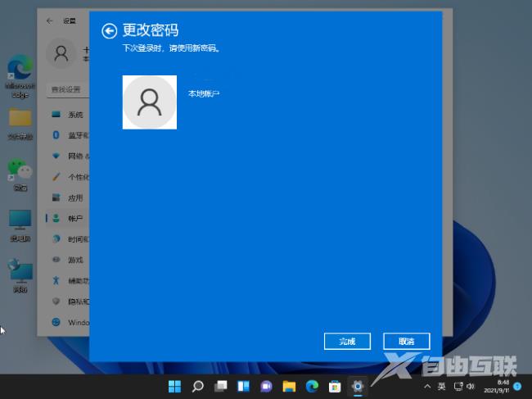The width and height of the screenshot is (532, 399).
Task: Open 蓝牙 (Bluetooth) in Settings sidebar
Action: pos(68,135)
